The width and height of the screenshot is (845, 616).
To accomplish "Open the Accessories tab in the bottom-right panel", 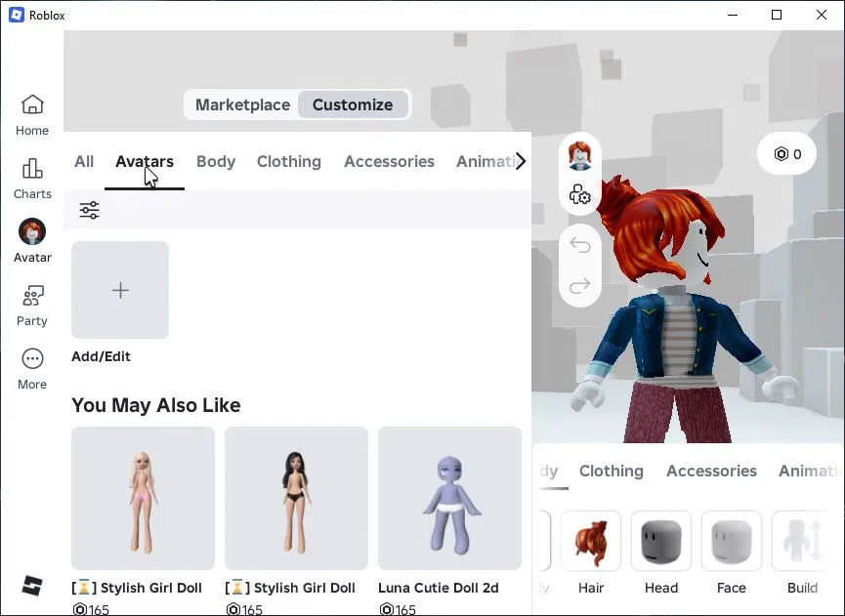I will click(711, 472).
